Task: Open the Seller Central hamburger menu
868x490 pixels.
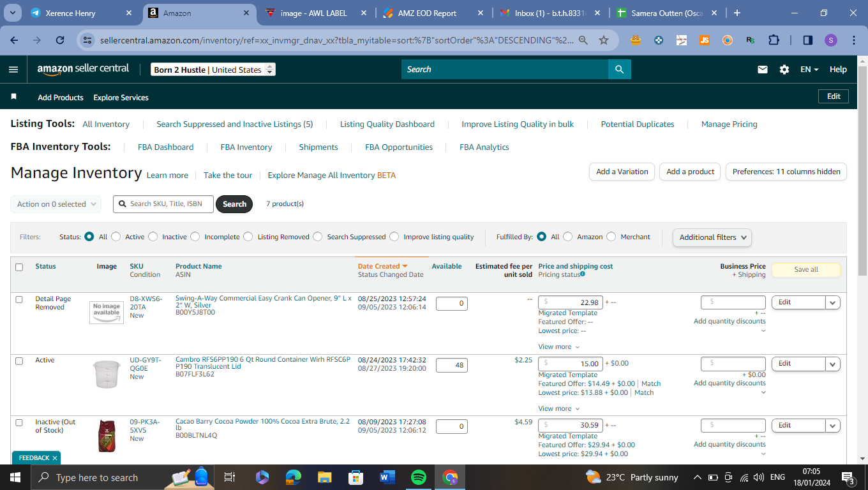Action: 13,70
